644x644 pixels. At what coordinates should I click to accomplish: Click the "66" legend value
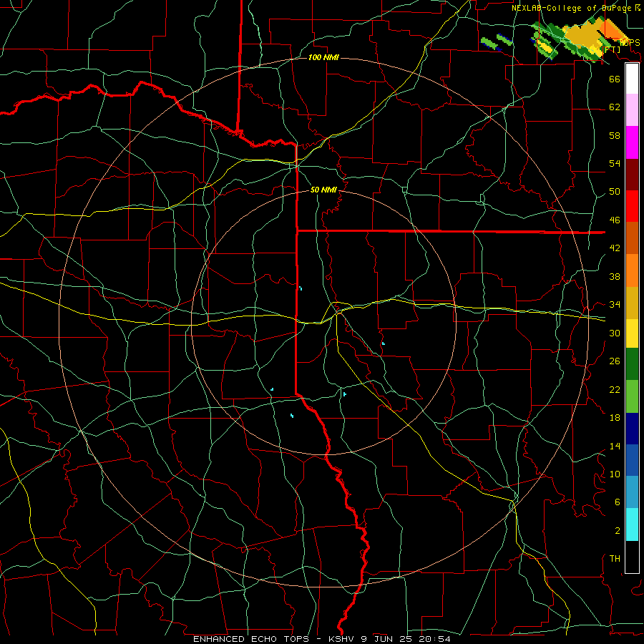[615, 79]
